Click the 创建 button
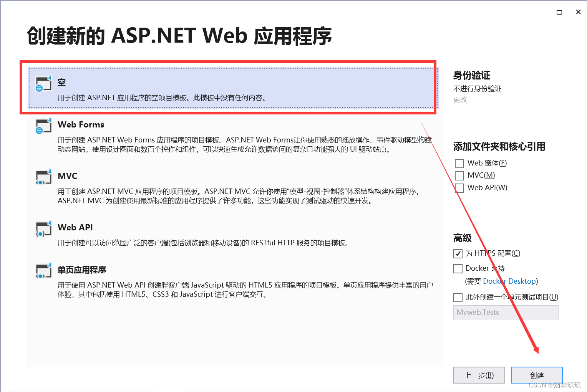 [x=537, y=375]
